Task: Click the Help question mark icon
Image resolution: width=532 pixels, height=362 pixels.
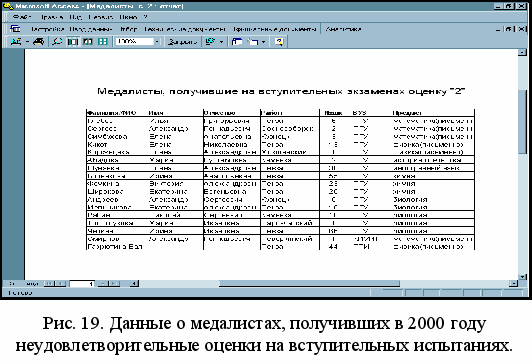Action: click(x=279, y=41)
